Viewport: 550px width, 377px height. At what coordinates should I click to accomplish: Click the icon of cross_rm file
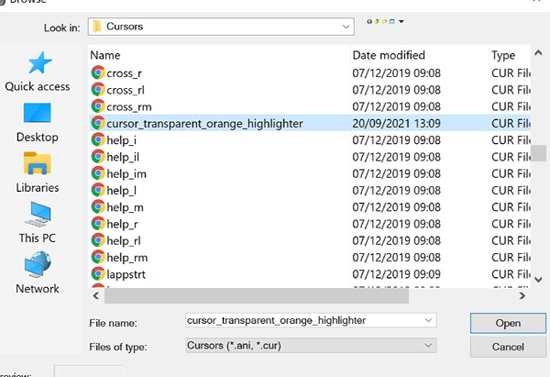98,106
